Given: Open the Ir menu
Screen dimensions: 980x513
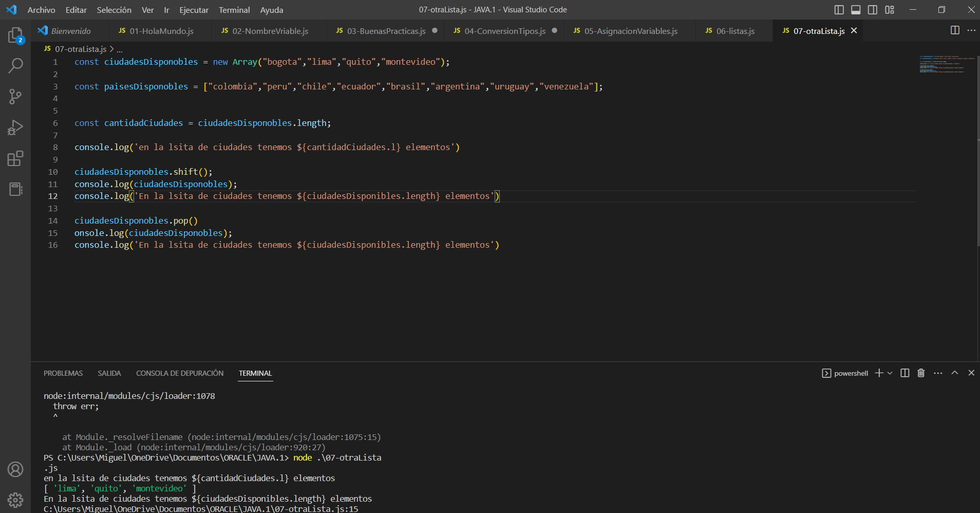Looking at the screenshot, I should 166,10.
